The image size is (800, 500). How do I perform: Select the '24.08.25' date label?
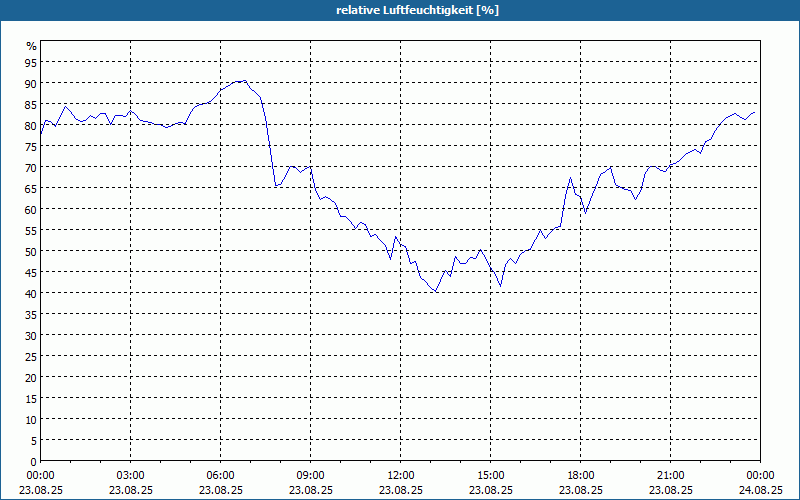tap(761, 490)
